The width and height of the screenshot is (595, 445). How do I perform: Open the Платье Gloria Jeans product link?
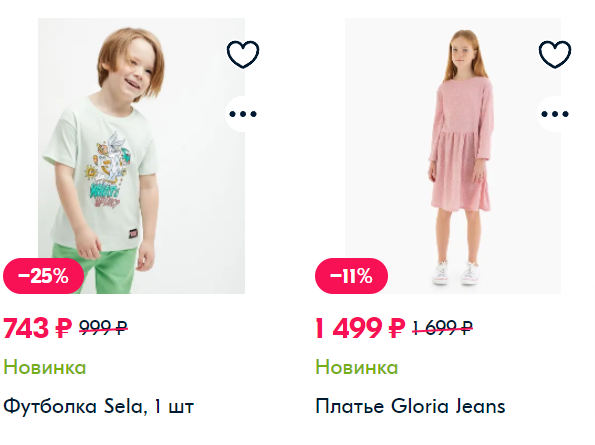tap(410, 406)
